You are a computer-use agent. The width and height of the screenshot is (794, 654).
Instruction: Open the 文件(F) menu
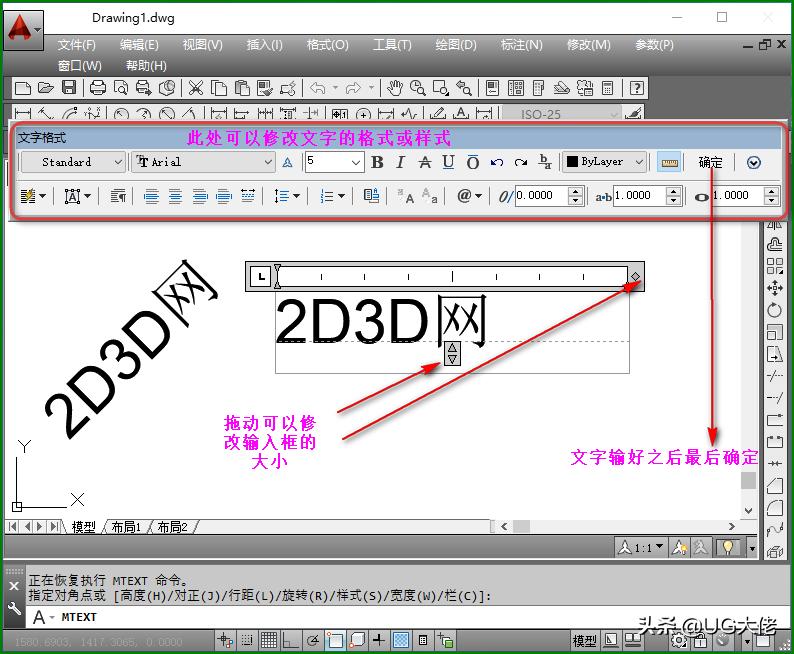tap(76, 45)
